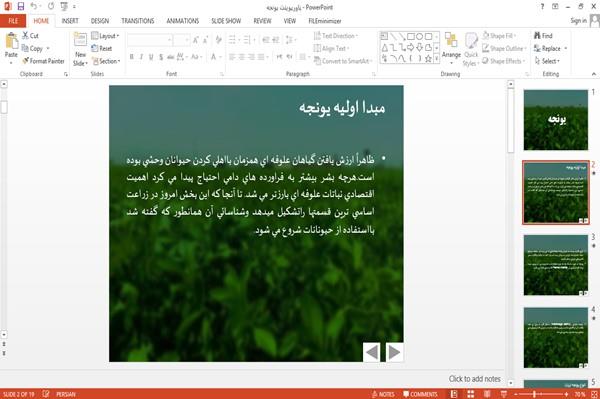Toggle Strikethrough formatting

point(171,57)
